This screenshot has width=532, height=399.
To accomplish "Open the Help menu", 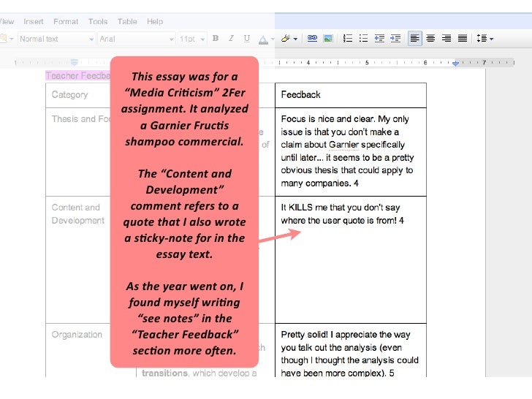I will coord(155,21).
